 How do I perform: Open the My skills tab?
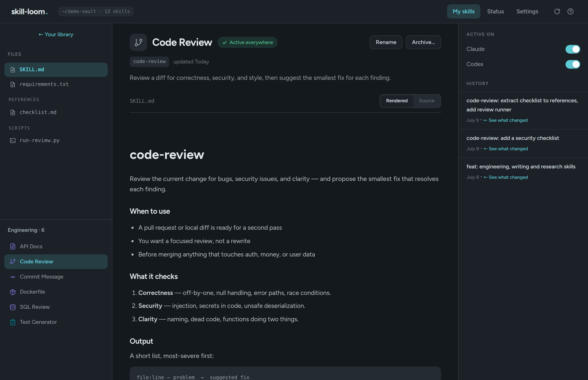pyautogui.click(x=463, y=11)
